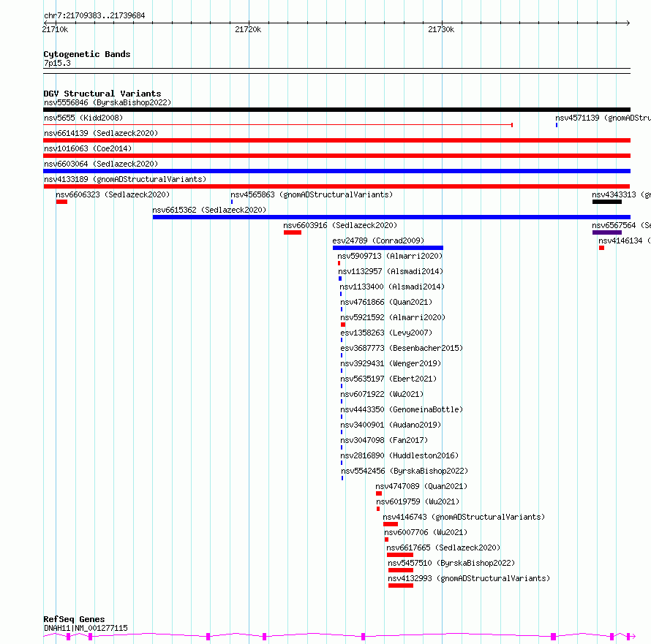This screenshot has height=644, width=651.
Task: Select small red bar under nsv6606323
Action: tap(62, 202)
